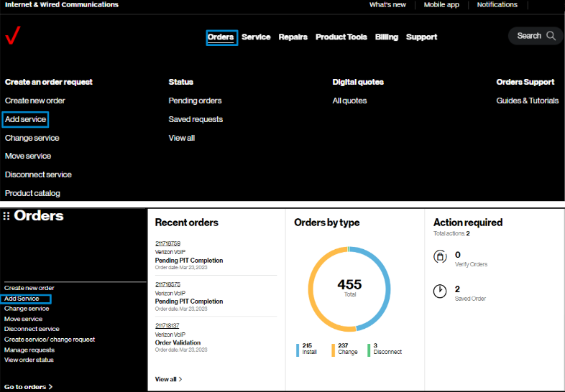
Task: Click the Saved Order label
Action: tap(470, 299)
